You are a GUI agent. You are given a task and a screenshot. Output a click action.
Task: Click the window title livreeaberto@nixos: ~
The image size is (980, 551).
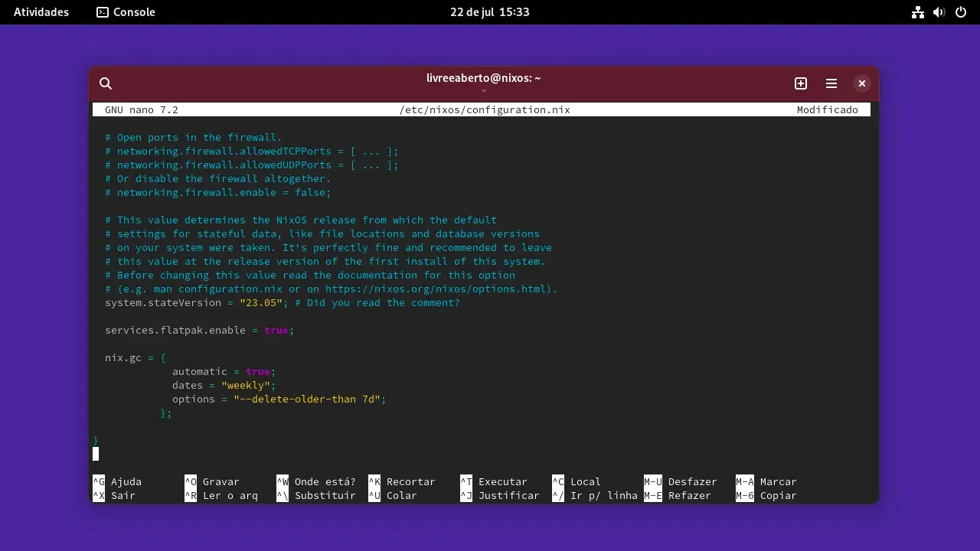(x=484, y=78)
